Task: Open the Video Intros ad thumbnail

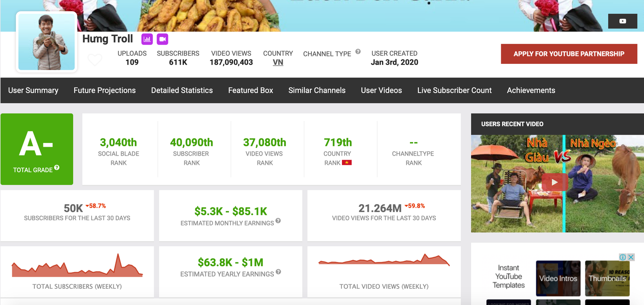Action: [558, 278]
